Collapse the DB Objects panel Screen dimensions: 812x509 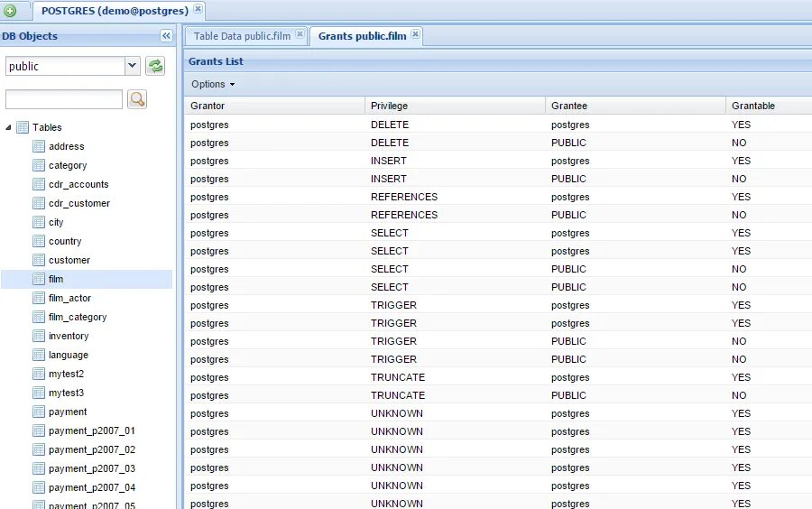166,36
